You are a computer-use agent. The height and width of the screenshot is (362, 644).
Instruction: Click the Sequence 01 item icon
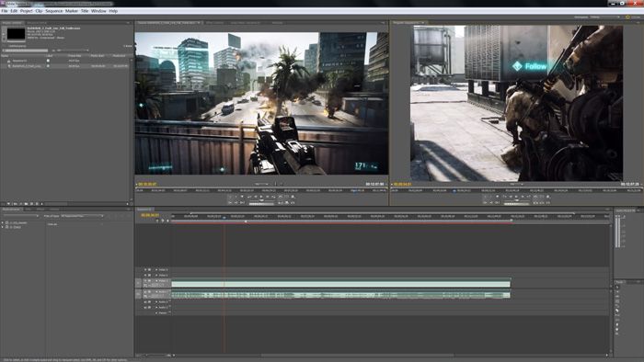click(8, 61)
